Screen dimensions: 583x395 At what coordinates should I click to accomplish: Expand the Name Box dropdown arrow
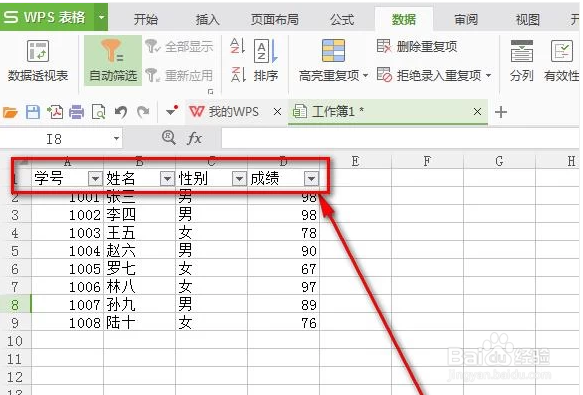116,139
